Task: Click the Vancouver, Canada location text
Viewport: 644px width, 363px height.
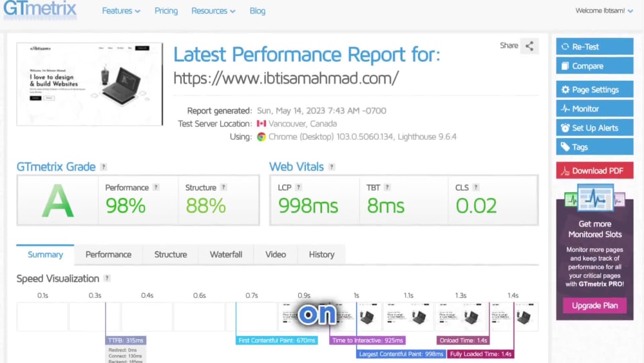Action: [x=303, y=124]
